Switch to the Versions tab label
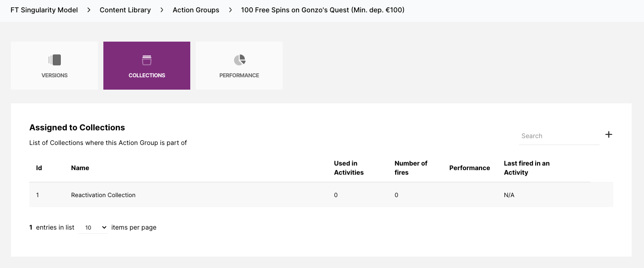The height and width of the screenshot is (268, 644). click(54, 75)
